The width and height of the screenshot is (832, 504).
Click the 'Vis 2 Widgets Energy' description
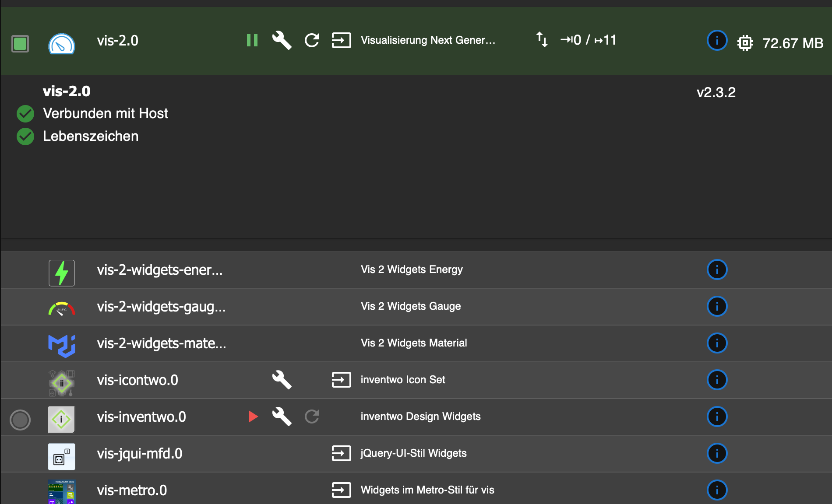pos(412,269)
